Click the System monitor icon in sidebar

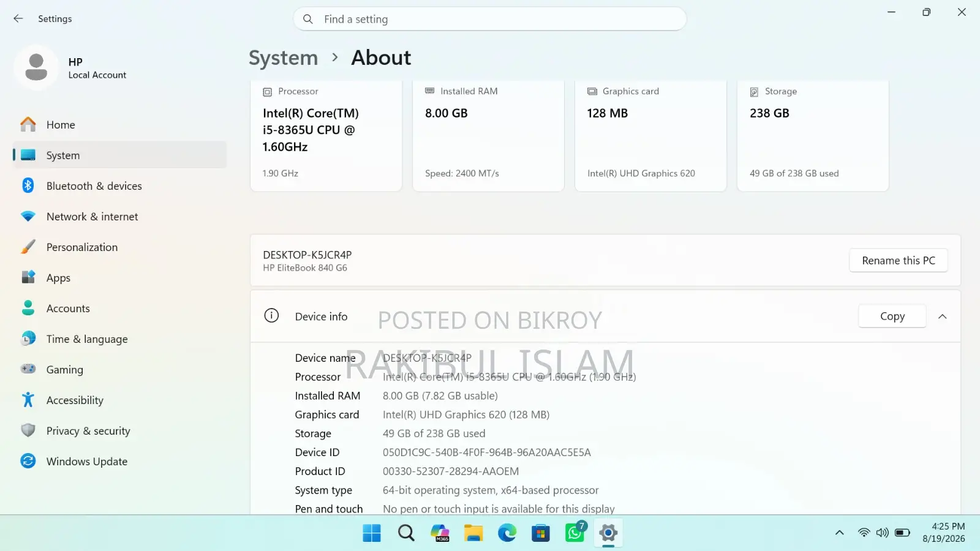click(28, 156)
